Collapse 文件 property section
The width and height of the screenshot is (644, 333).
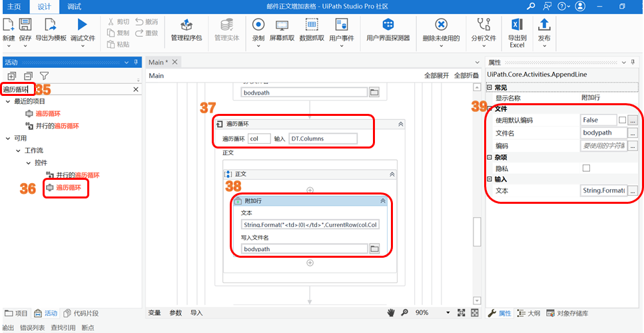pyautogui.click(x=489, y=109)
